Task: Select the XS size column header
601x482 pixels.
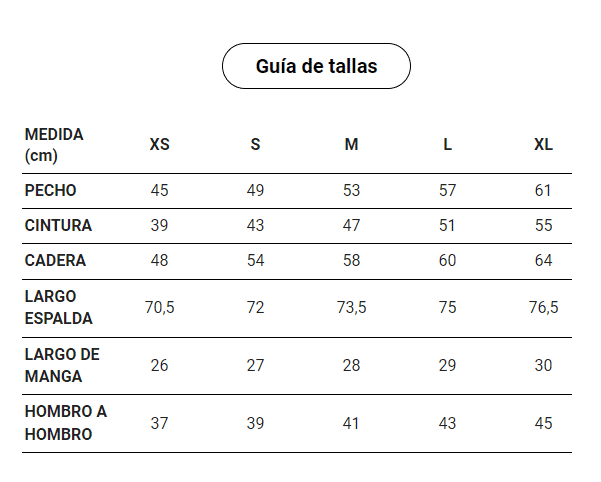Action: [160, 145]
